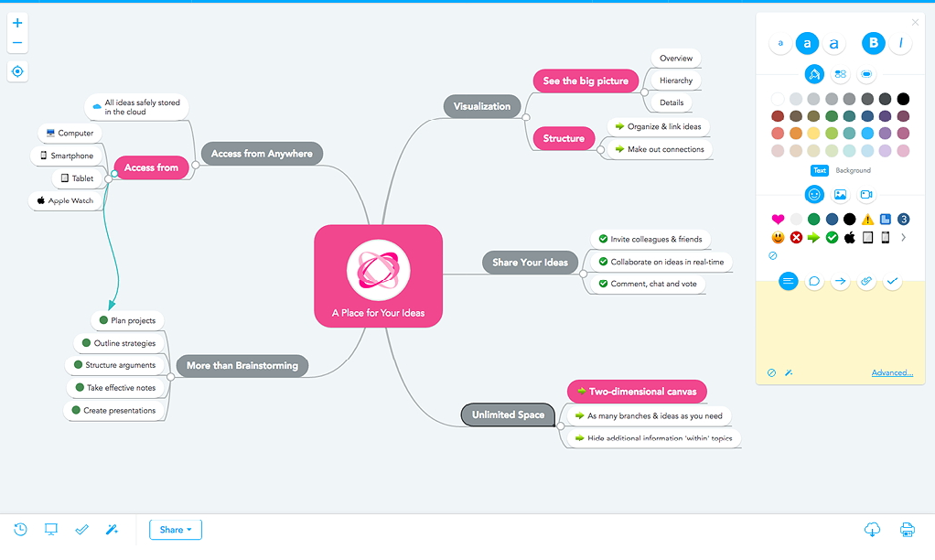Show more icons with the chevron
The height and width of the screenshot is (560, 935).
pos(903,237)
